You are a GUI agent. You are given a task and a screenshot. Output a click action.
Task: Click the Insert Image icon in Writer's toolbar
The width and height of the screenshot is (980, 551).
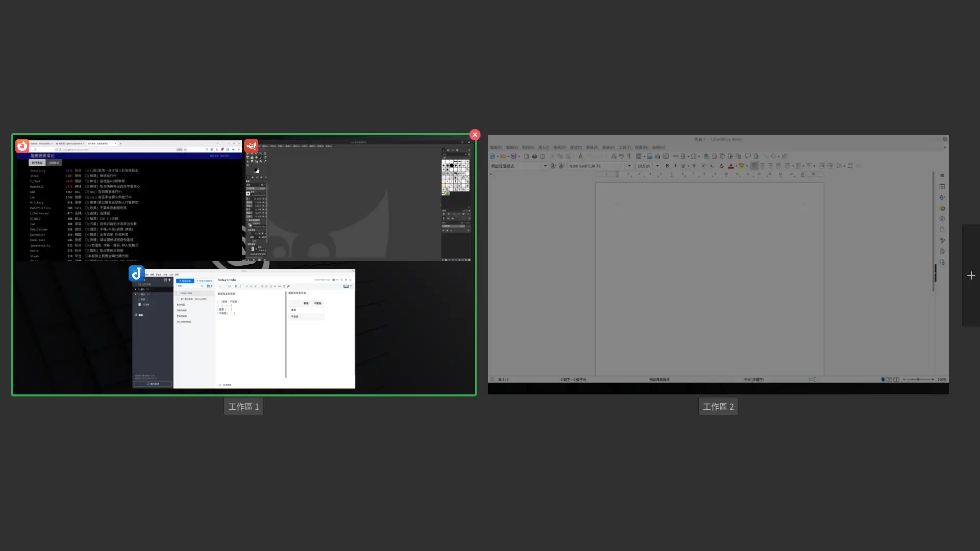[650, 157]
